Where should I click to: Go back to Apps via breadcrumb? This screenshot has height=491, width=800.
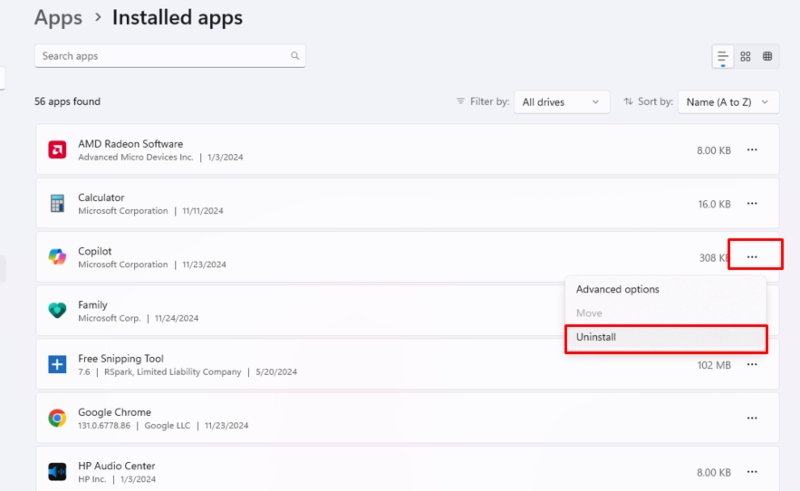coord(58,18)
